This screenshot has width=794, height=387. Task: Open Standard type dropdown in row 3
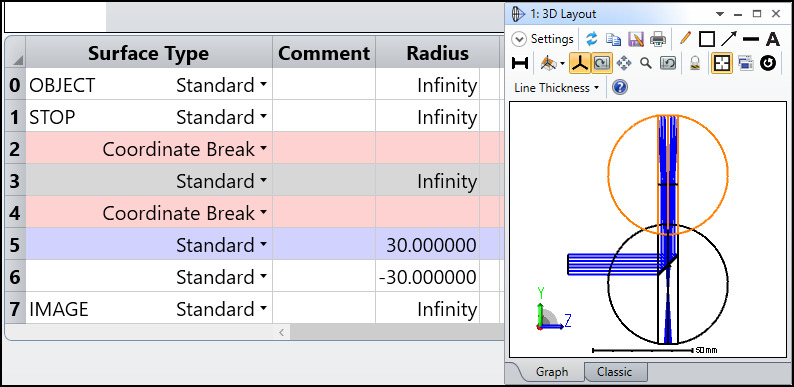point(263,181)
